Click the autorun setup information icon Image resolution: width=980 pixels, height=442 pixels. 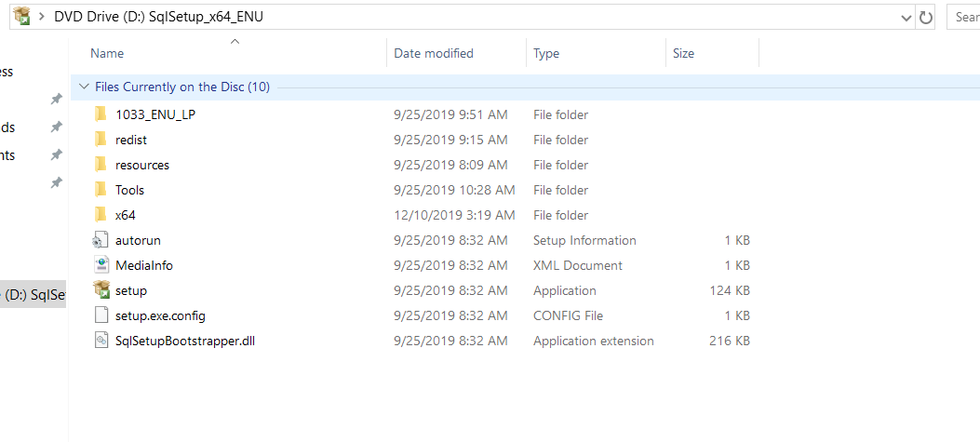tap(101, 240)
